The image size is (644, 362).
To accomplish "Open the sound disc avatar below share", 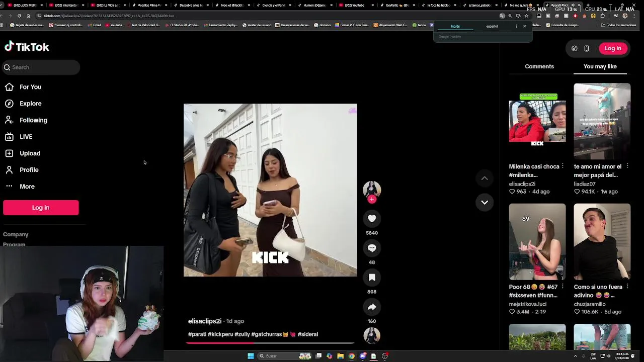I will (x=372, y=336).
